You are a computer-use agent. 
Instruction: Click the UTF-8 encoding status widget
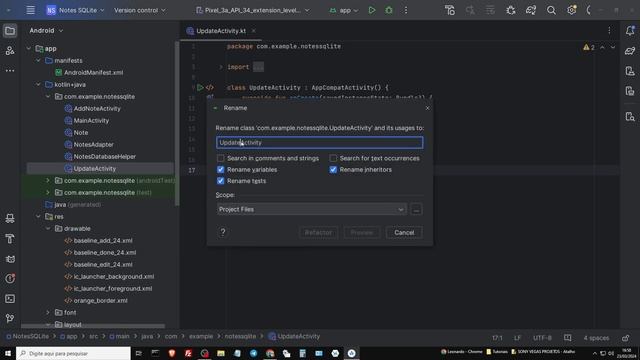(542, 338)
